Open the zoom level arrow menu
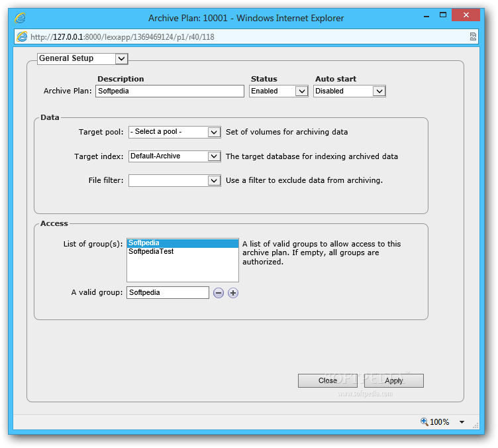Viewport: 498px width, 448px height. pos(462,422)
